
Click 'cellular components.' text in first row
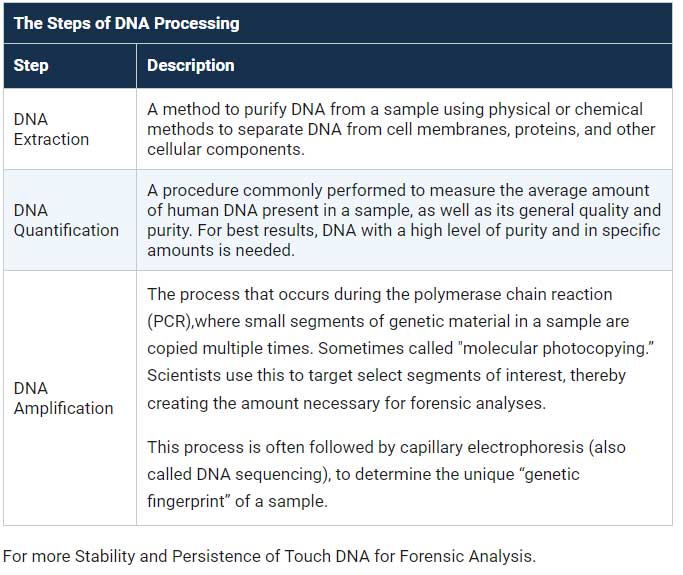pyautogui.click(x=226, y=149)
